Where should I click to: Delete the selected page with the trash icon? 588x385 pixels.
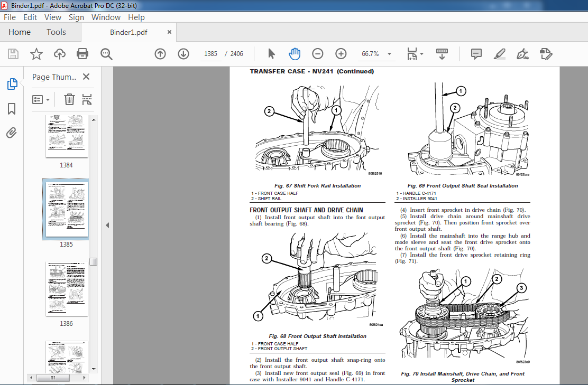(x=69, y=100)
